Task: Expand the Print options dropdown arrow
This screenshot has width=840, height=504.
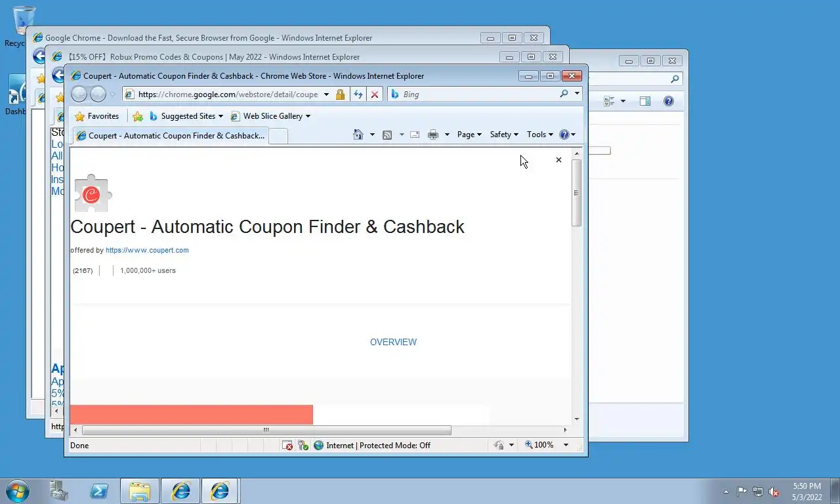Action: [x=447, y=135]
